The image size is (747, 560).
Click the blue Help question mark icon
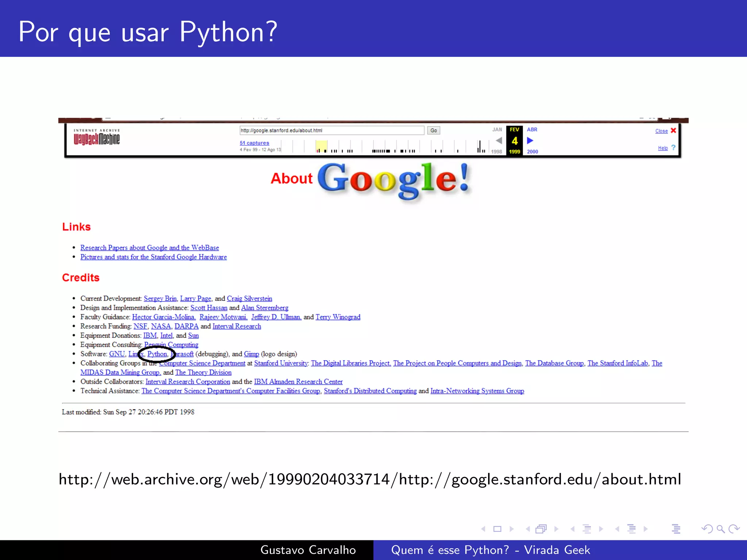point(673,148)
